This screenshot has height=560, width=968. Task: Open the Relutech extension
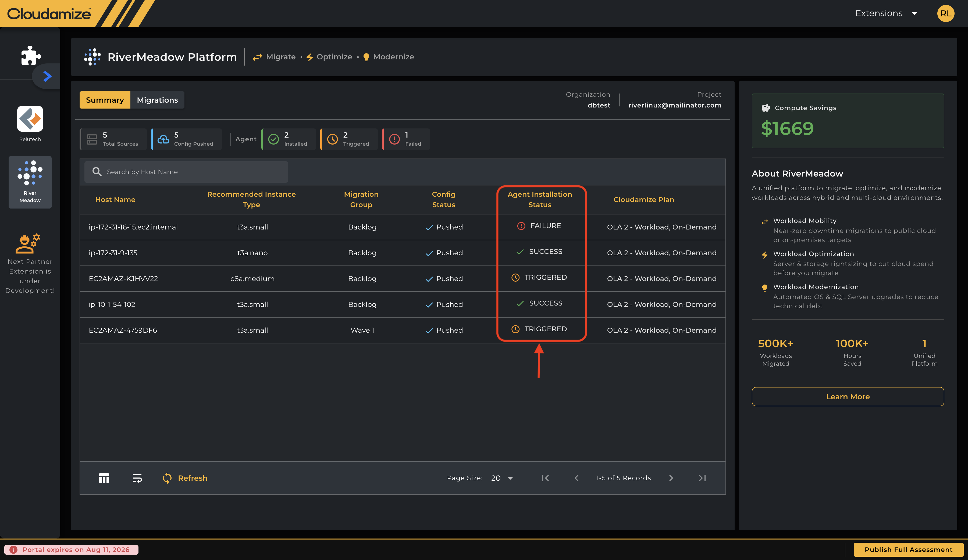[30, 124]
